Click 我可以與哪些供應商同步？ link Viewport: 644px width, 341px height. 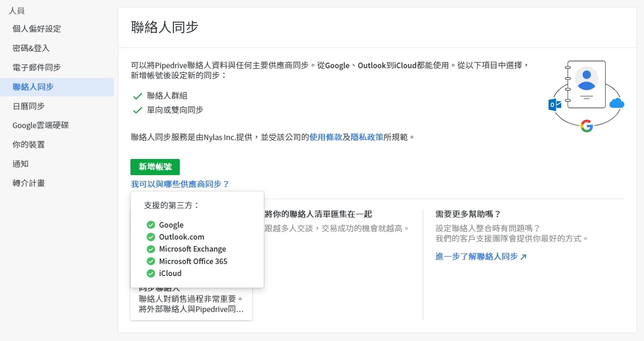click(180, 184)
